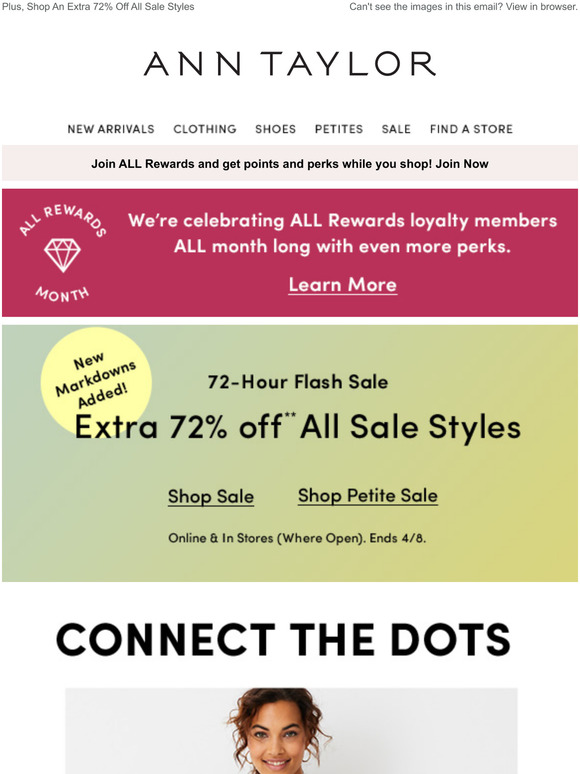Open the Sale navigation link
This screenshot has height=774, width=580.
(x=396, y=129)
